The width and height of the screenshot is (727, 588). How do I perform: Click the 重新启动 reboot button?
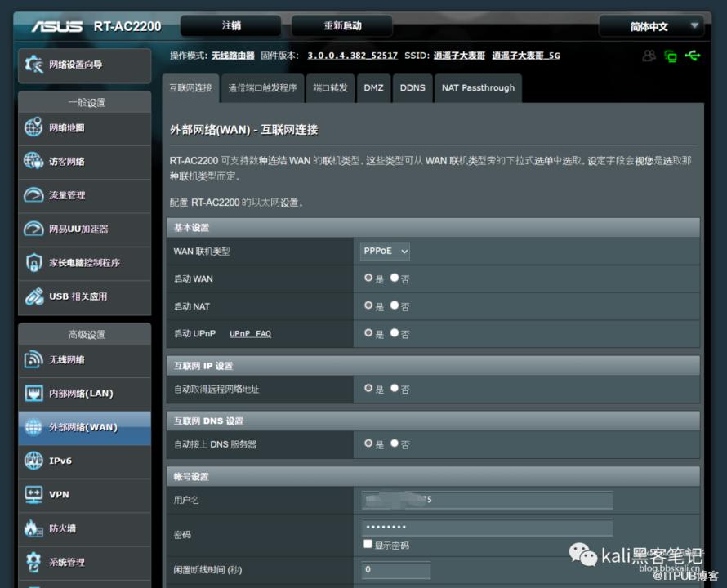click(341, 26)
